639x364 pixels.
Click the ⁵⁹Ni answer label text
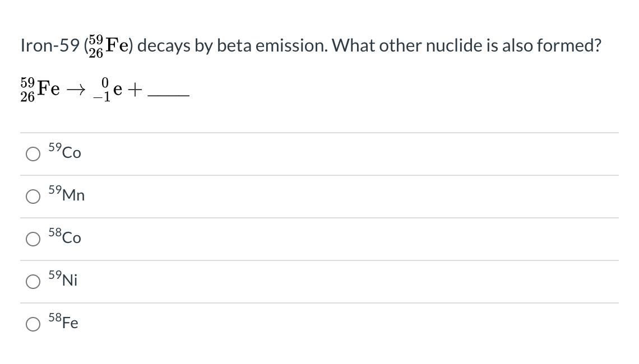(x=63, y=280)
